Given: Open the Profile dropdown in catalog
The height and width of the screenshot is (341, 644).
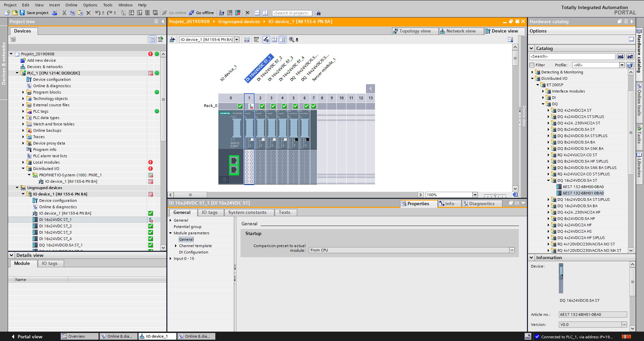Looking at the screenshot, I should pos(622,65).
